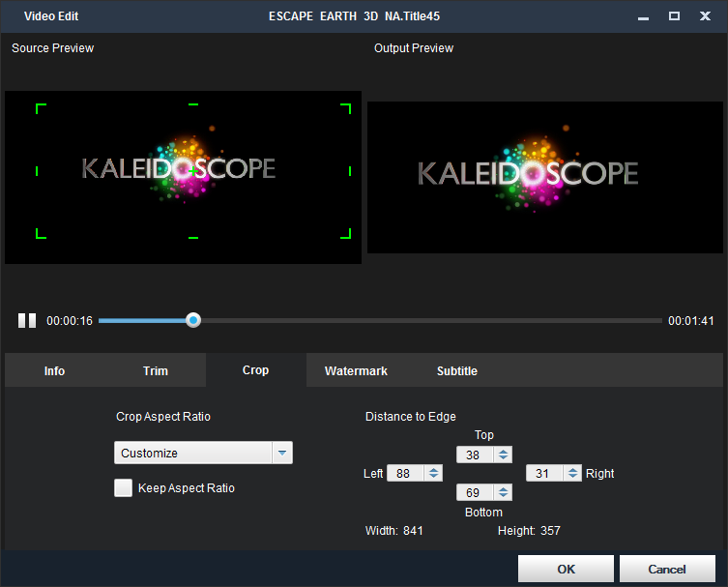Open the Crop Aspect Ratio Customize dropdown
Image resolution: width=728 pixels, height=587 pixels.
(x=203, y=453)
